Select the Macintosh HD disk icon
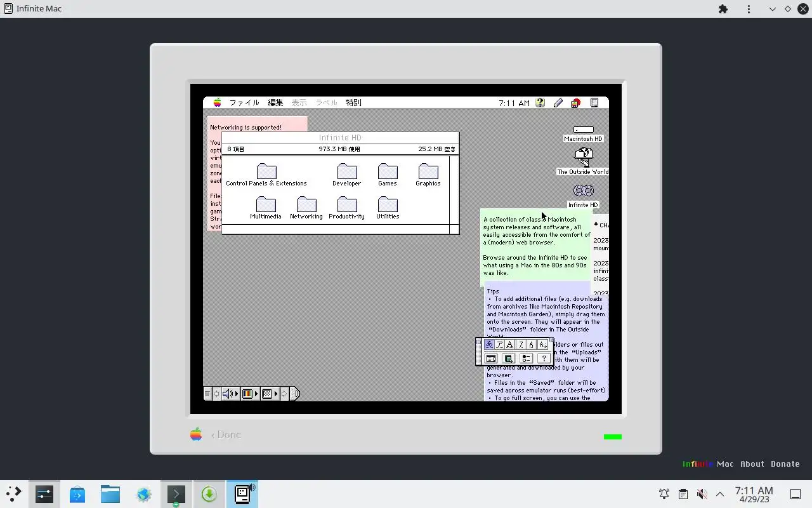 tap(584, 130)
